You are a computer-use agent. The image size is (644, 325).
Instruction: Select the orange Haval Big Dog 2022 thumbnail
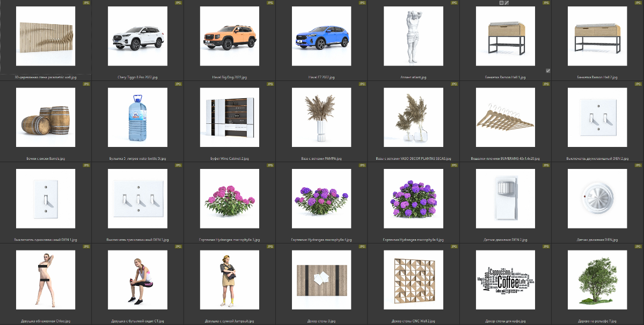pyautogui.click(x=230, y=36)
